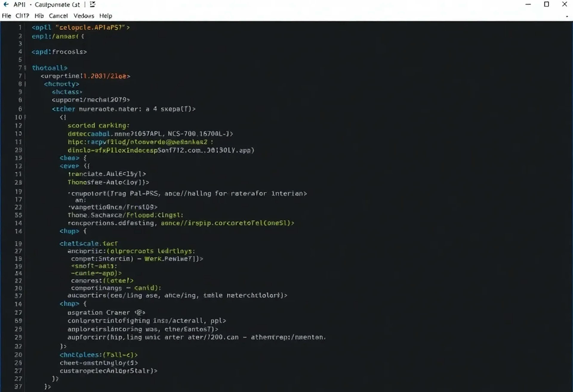Open the Vedows menu
Screen dimensions: 573x392
84,16
